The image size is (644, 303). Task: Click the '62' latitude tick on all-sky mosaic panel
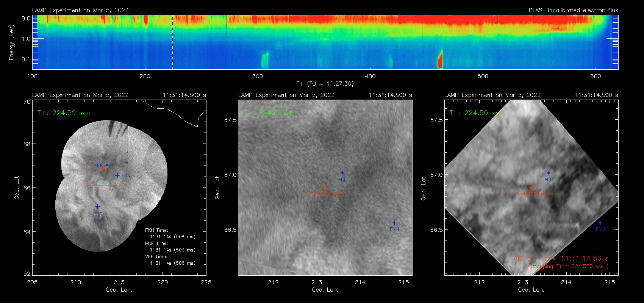pos(27,273)
